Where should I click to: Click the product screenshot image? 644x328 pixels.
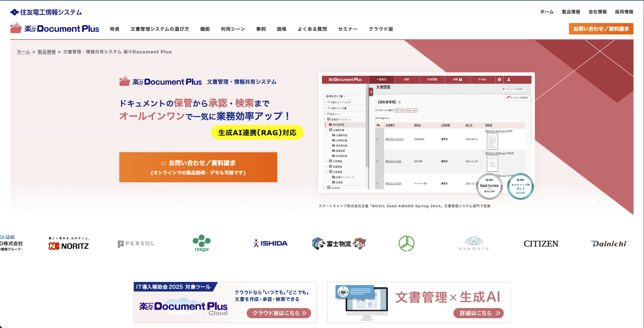[426, 133]
